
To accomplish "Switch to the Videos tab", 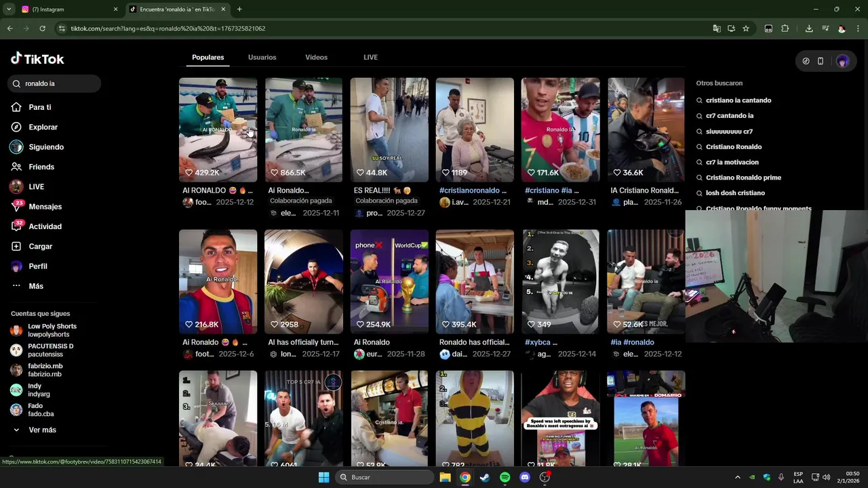I will click(316, 58).
